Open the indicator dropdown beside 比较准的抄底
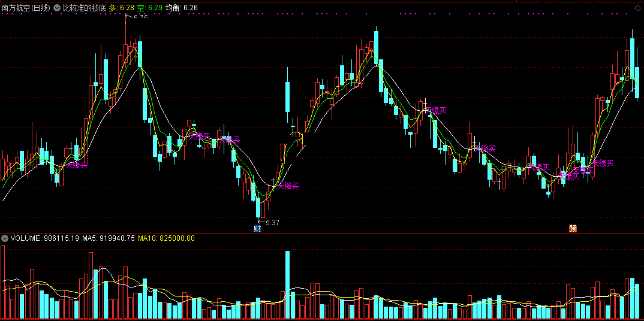Screen dimensions: 644x321 pos(57,7)
